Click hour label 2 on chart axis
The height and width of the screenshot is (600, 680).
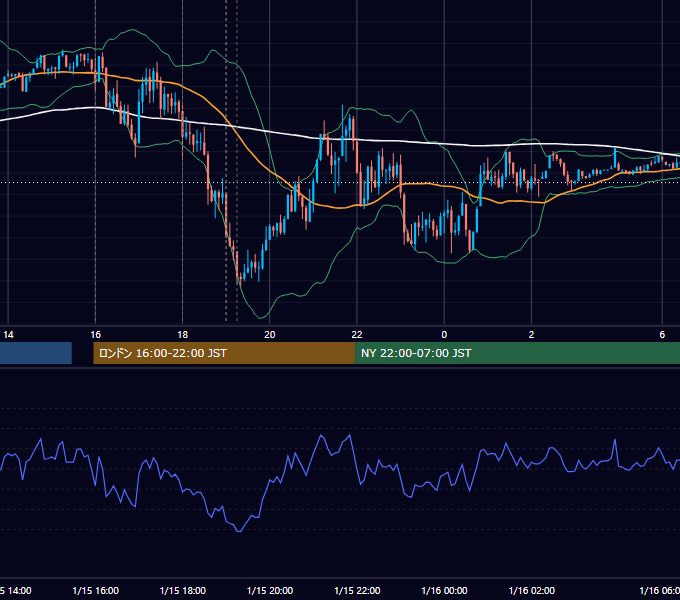pyautogui.click(x=531, y=335)
